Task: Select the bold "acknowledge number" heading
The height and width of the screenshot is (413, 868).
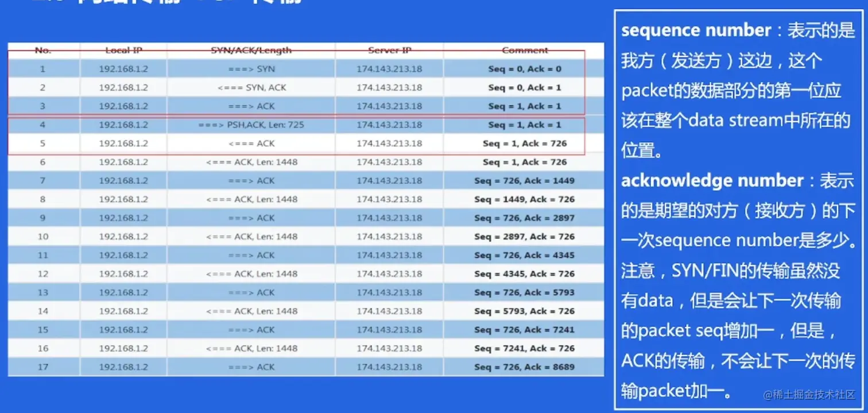Action: [712, 180]
